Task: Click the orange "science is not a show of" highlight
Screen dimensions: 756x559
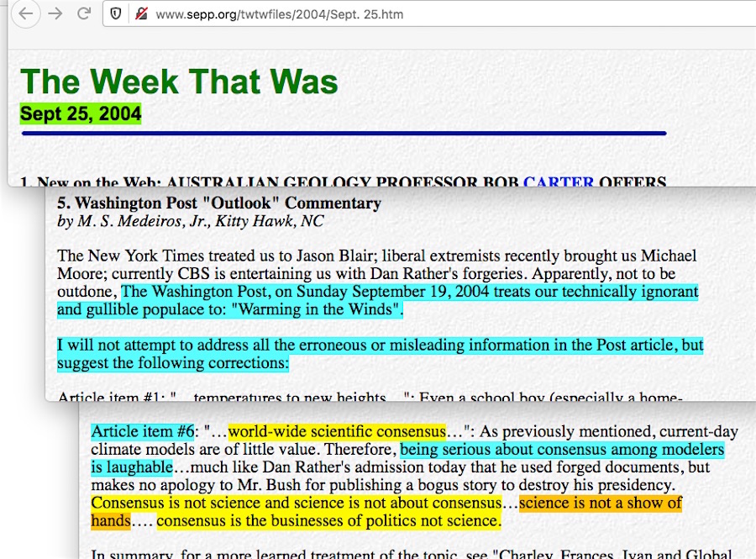Action: (x=600, y=504)
